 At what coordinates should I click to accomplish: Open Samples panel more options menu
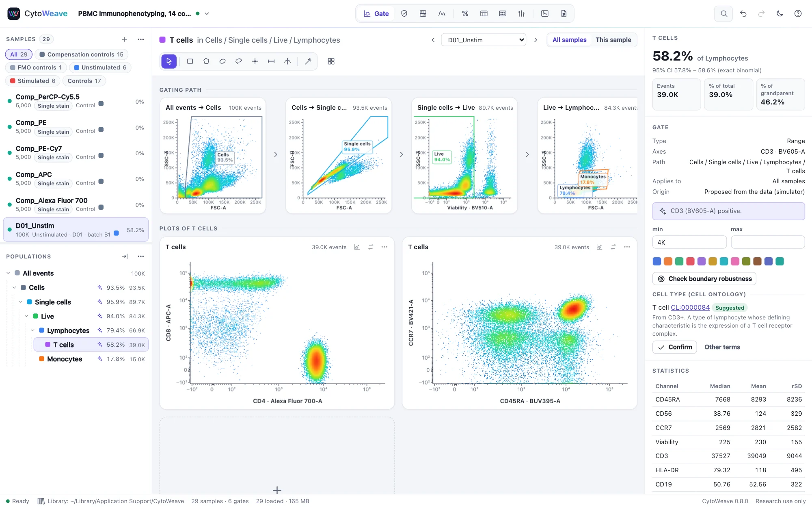141,39
